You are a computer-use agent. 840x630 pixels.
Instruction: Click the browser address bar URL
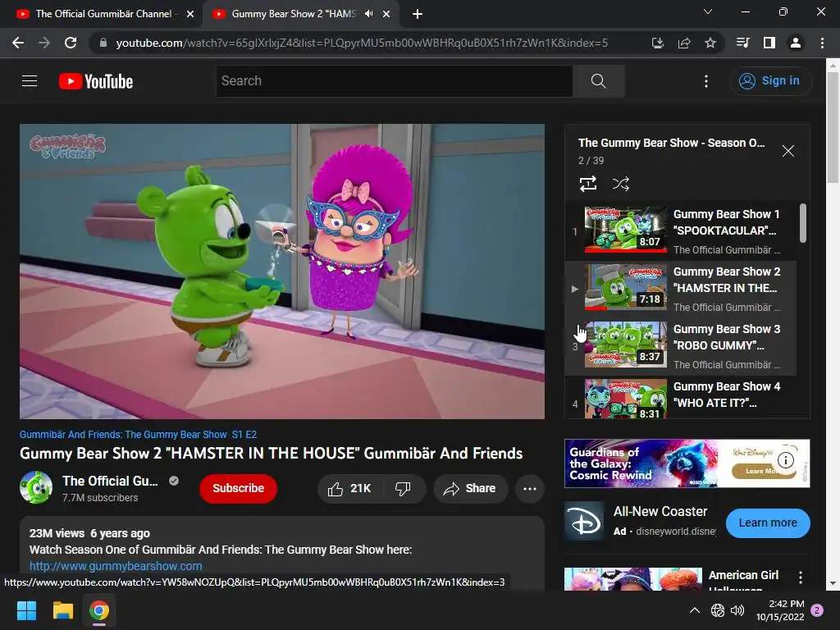click(x=362, y=43)
